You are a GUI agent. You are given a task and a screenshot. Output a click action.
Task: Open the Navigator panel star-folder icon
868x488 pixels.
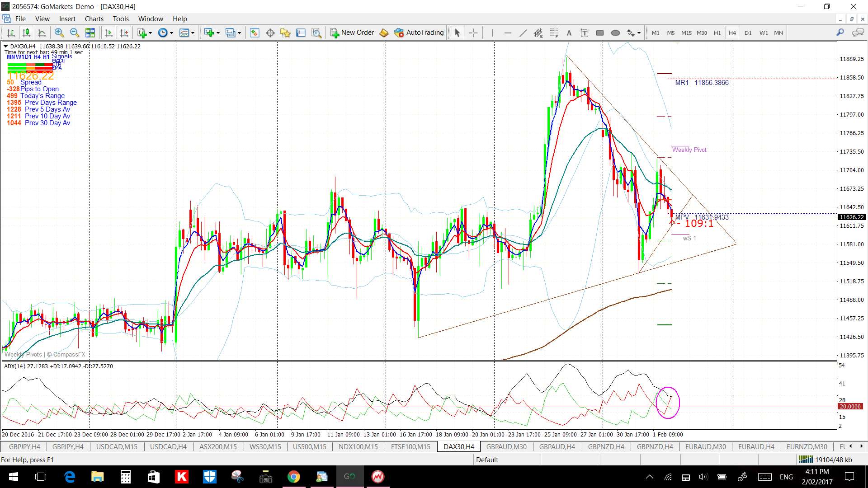pyautogui.click(x=285, y=33)
